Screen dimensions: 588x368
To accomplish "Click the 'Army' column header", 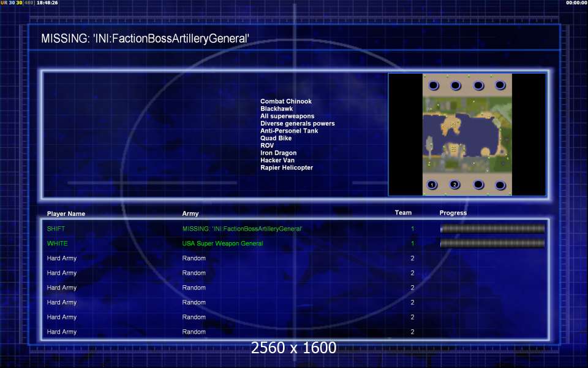I will 190,213.
